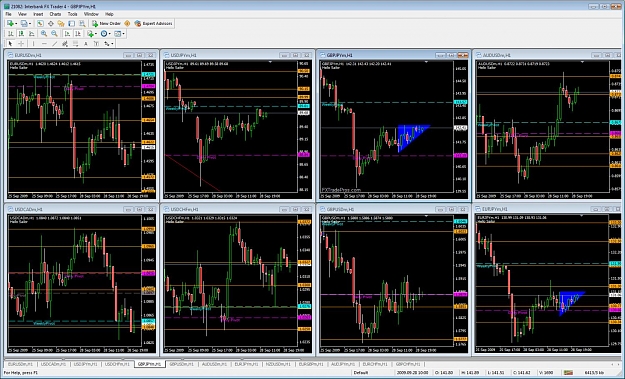625x379 pixels.
Task: Click the Templates icon
Action: (118, 33)
